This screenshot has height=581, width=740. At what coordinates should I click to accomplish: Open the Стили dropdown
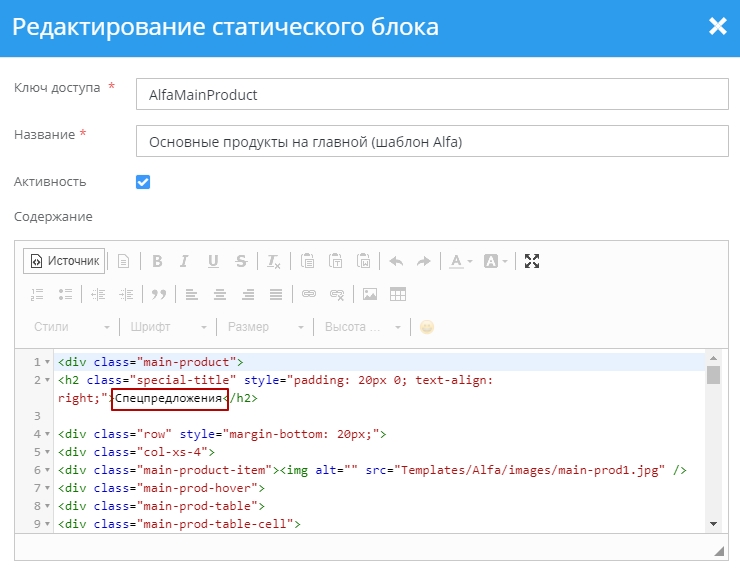[72, 327]
